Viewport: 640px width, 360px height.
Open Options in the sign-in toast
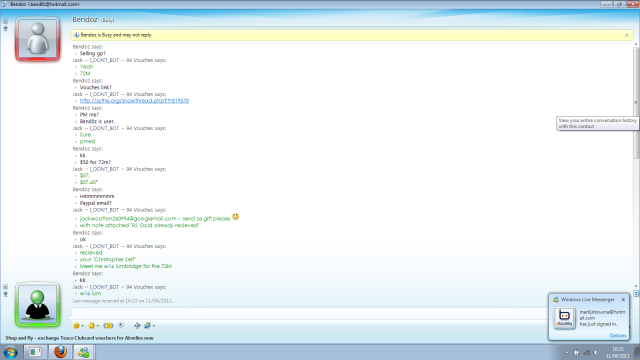(618, 336)
